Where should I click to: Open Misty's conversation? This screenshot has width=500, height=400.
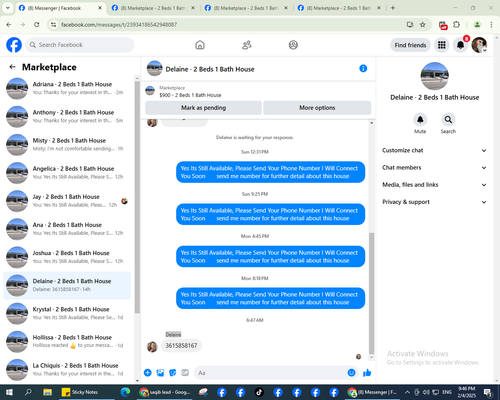pyautogui.click(x=67, y=145)
